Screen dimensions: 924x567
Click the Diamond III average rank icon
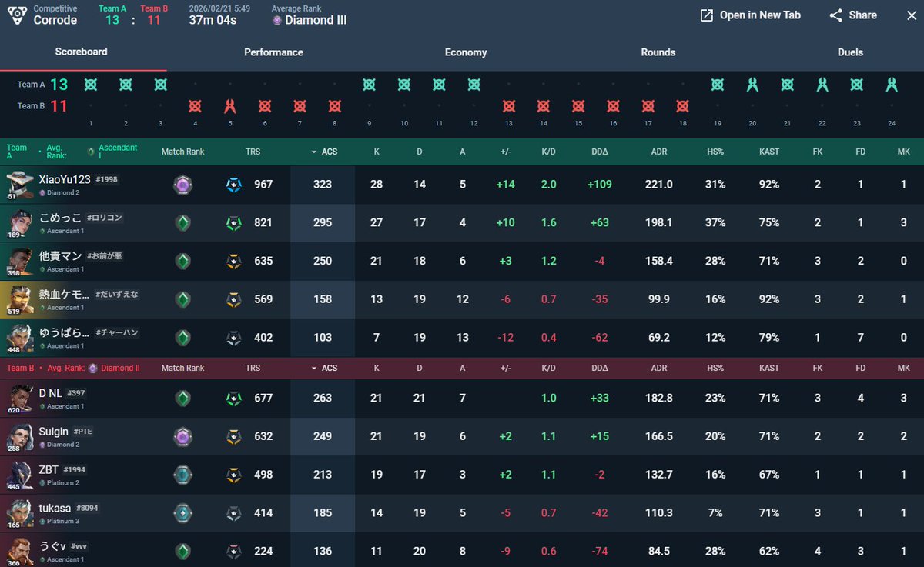tap(277, 21)
